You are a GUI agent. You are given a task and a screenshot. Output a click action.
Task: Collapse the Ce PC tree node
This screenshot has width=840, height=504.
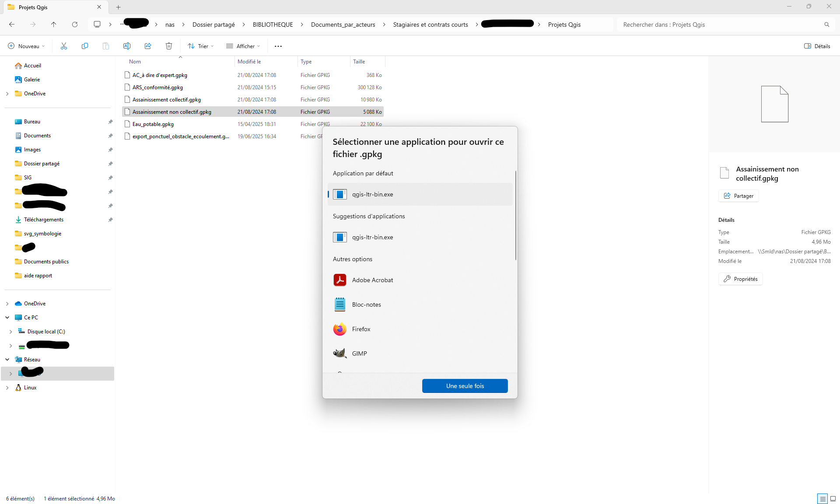tap(7, 318)
